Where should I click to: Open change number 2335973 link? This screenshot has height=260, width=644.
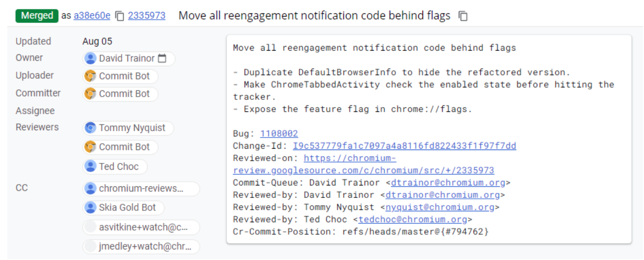click(x=147, y=16)
